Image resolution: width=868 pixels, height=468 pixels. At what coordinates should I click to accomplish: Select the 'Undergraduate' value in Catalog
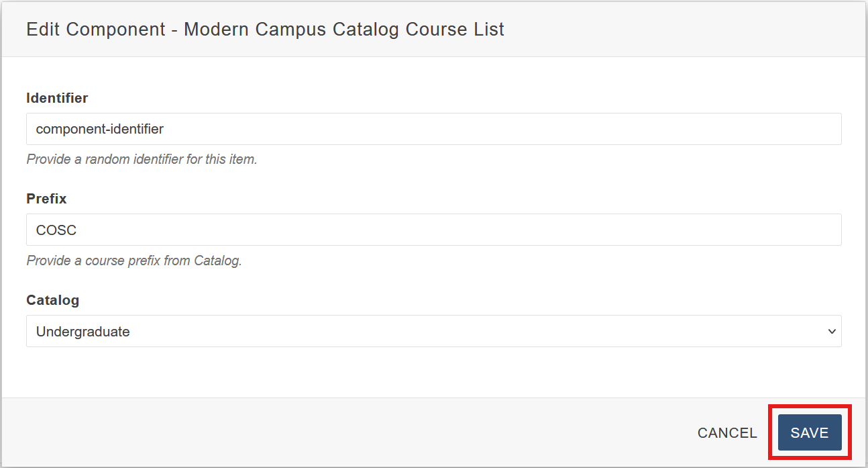click(83, 331)
